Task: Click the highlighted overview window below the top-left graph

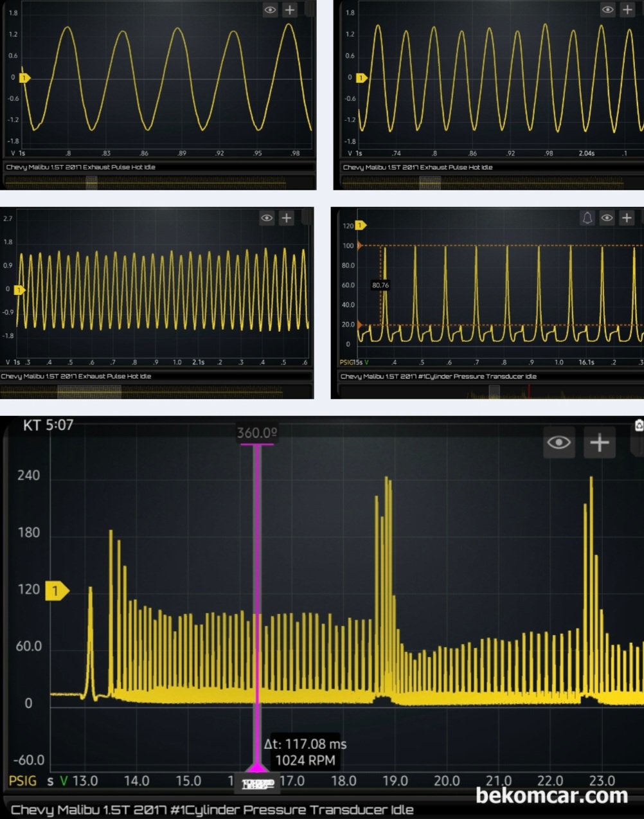Action: (x=92, y=183)
